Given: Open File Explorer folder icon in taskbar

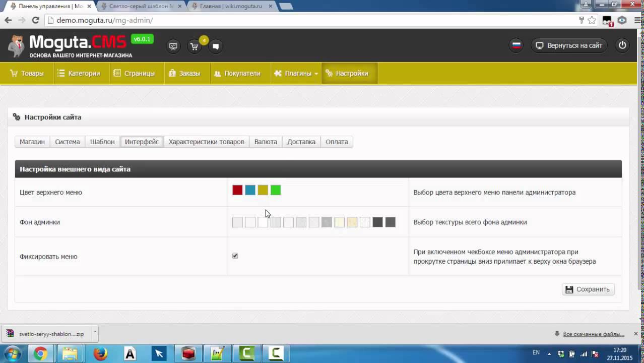Looking at the screenshot, I should [70, 353].
